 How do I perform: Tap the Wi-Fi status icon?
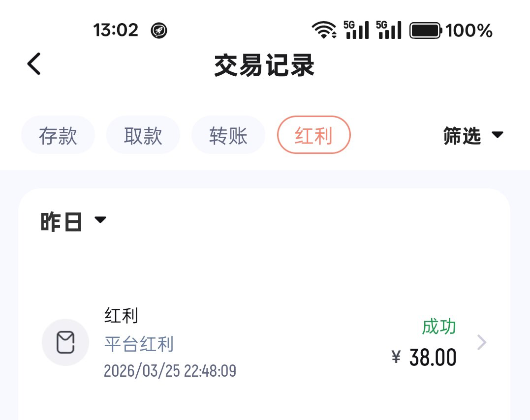tap(324, 30)
